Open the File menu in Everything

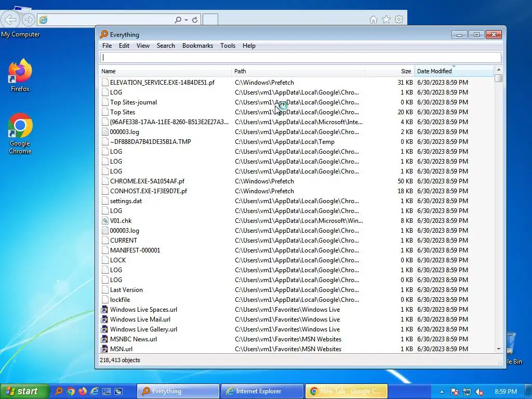(x=107, y=46)
